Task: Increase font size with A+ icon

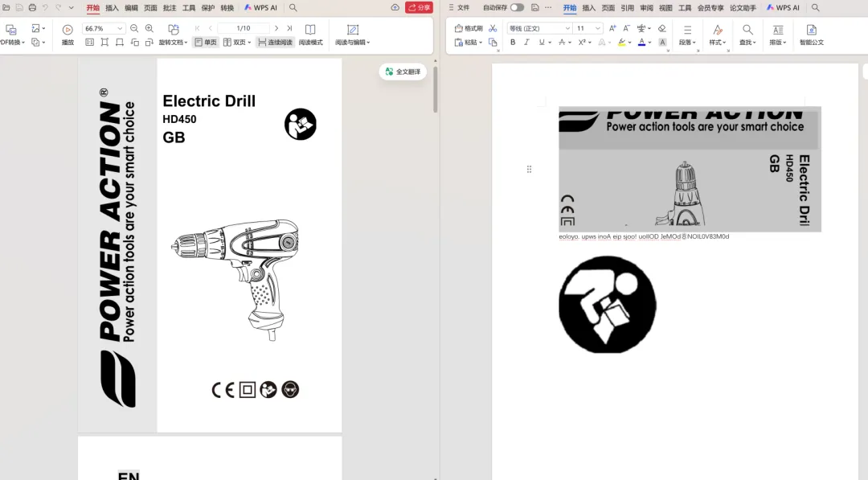Action: pyautogui.click(x=612, y=28)
